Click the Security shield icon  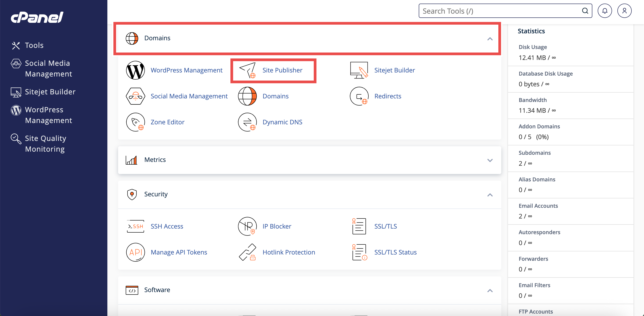(132, 195)
